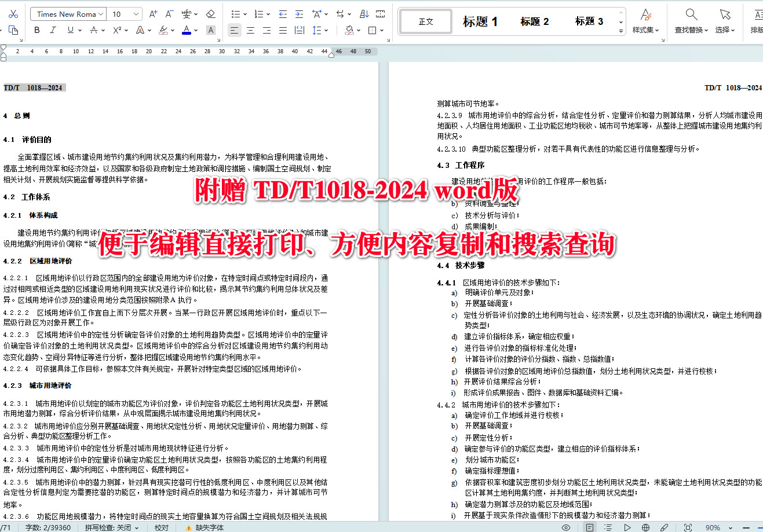Click the heading 4.3 工作程序
The image size is (763, 532).
click(x=461, y=165)
